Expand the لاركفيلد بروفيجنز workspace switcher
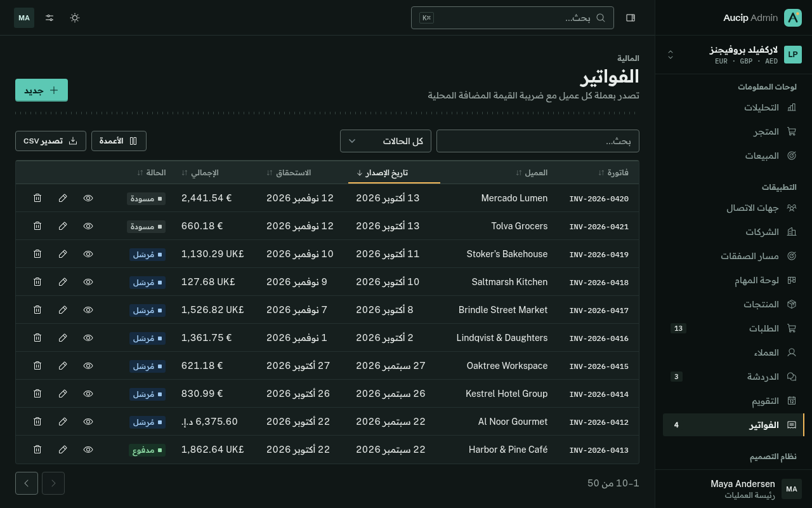 pos(733,55)
